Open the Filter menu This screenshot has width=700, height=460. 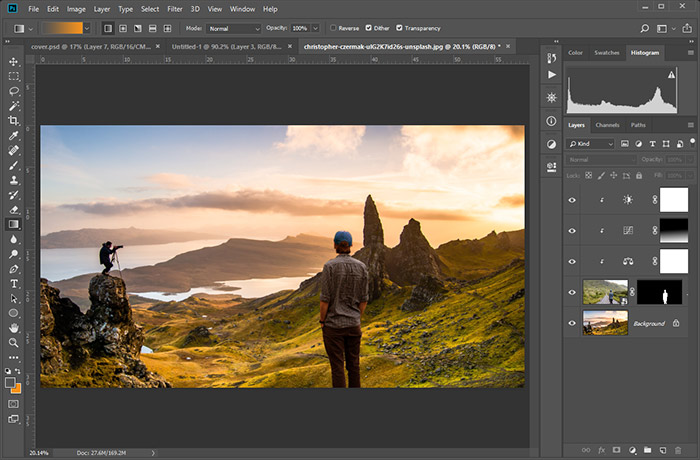175,9
